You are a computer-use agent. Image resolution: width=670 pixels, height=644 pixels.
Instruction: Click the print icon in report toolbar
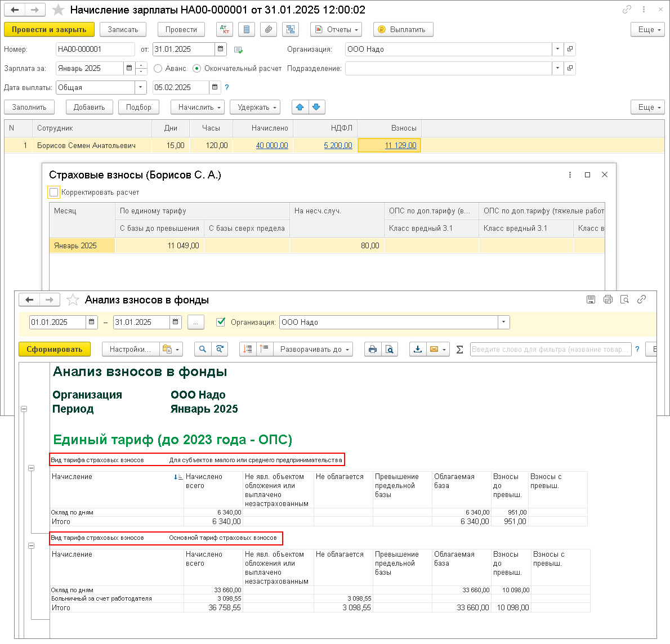[x=372, y=350]
